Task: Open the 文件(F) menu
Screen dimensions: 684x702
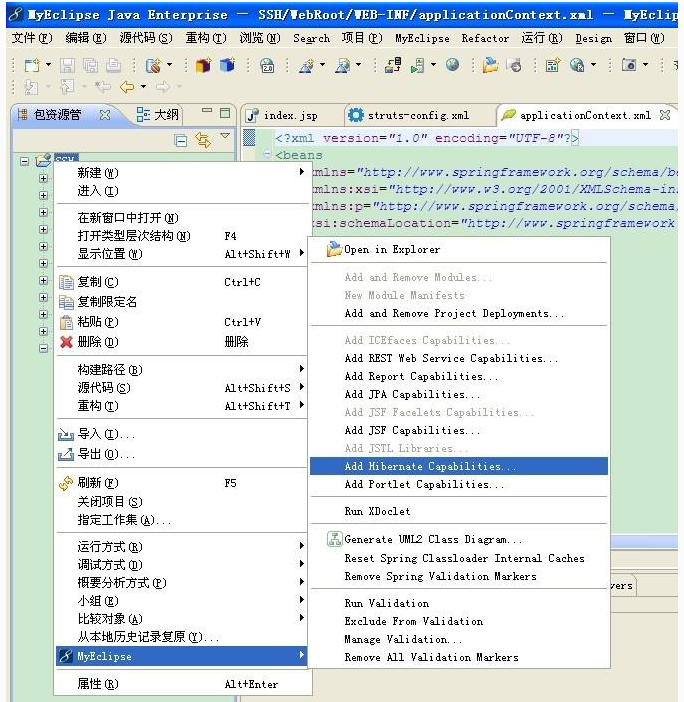Action: pos(32,39)
